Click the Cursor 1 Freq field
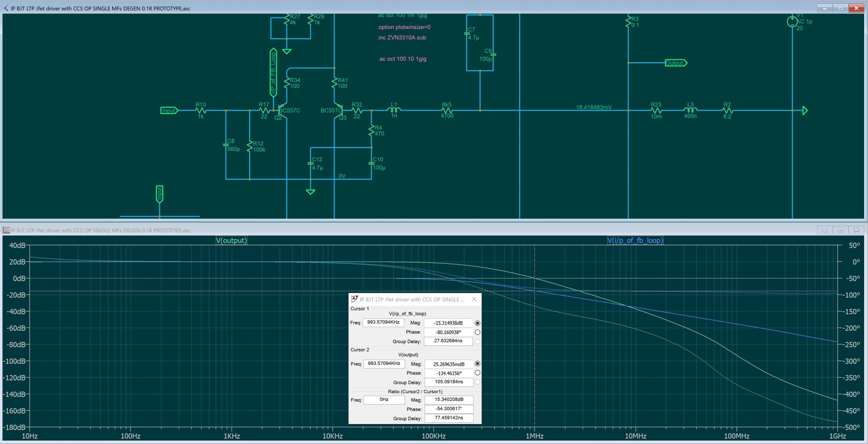This screenshot has height=444, width=868. pos(383,322)
